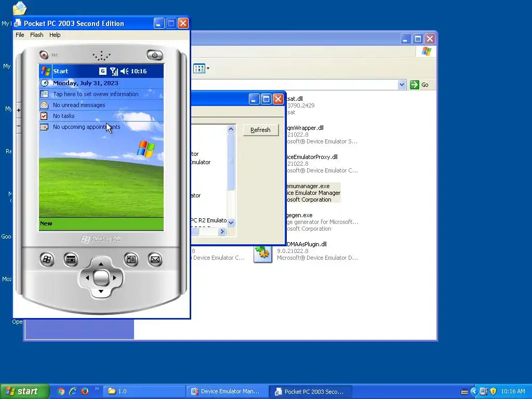Screen dimensions: 532x399
Task: Click the hardware Contacts key
Action: (x=131, y=260)
